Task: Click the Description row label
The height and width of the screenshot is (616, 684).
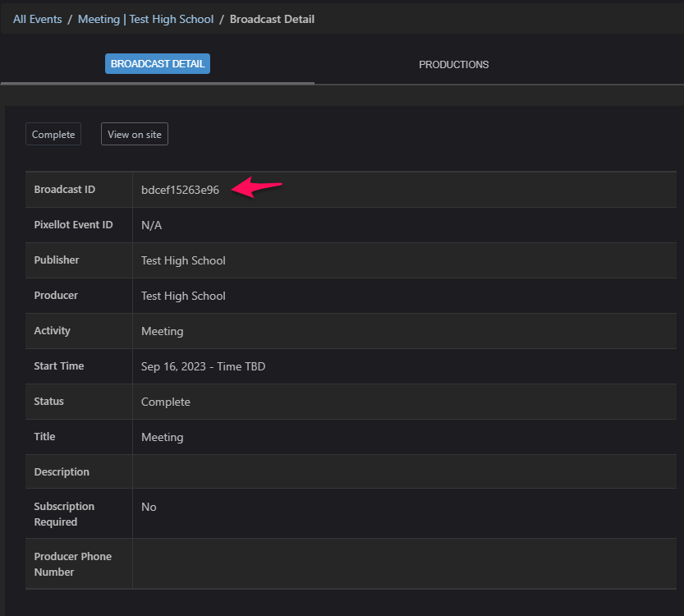Action: [x=62, y=472]
